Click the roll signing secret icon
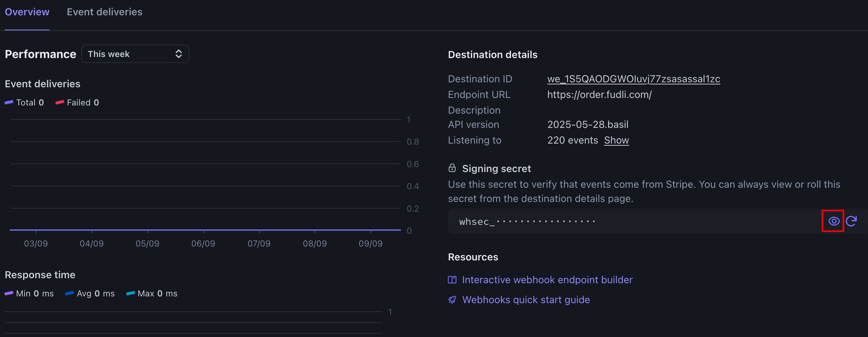This screenshot has height=337, width=868. pos(852,221)
